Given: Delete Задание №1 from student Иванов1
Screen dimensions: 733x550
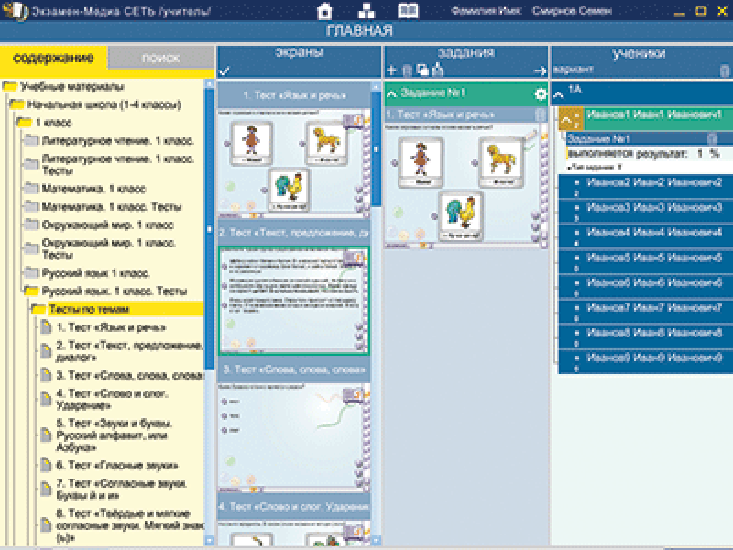Looking at the screenshot, I should tap(711, 138).
